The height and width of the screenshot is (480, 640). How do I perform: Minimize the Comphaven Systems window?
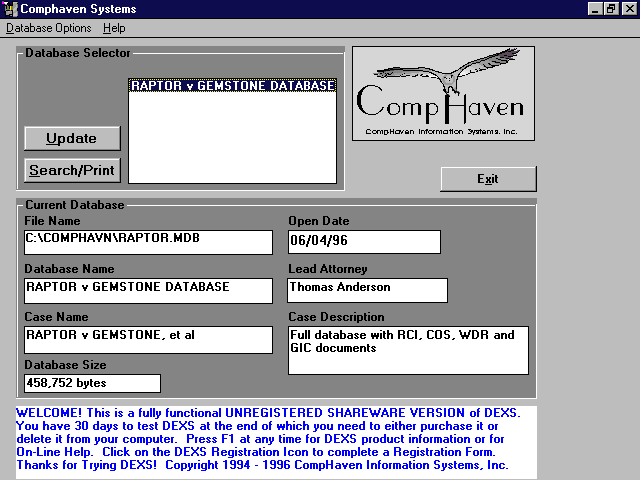(595, 9)
